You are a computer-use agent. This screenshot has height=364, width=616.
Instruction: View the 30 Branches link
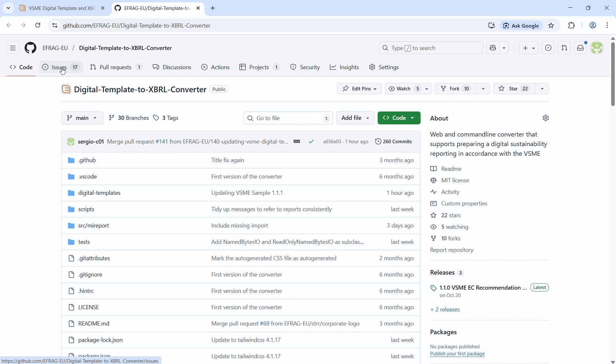tap(129, 118)
